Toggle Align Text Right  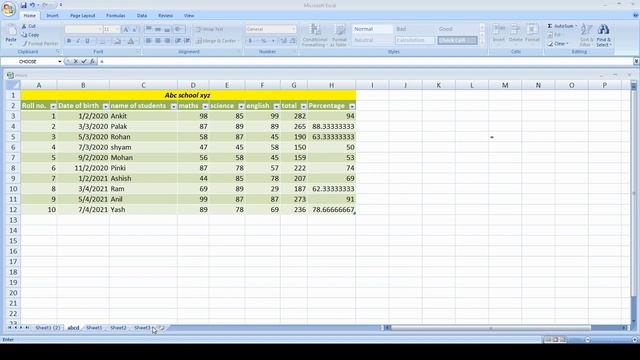click(167, 41)
